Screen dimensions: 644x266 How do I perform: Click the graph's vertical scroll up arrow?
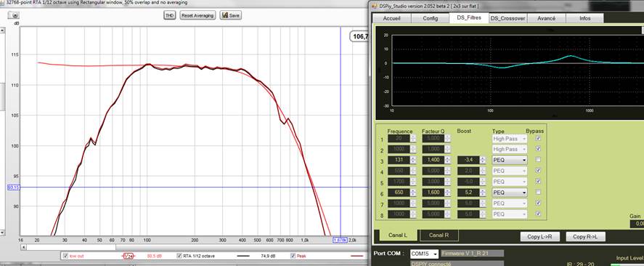(x=2, y=31)
